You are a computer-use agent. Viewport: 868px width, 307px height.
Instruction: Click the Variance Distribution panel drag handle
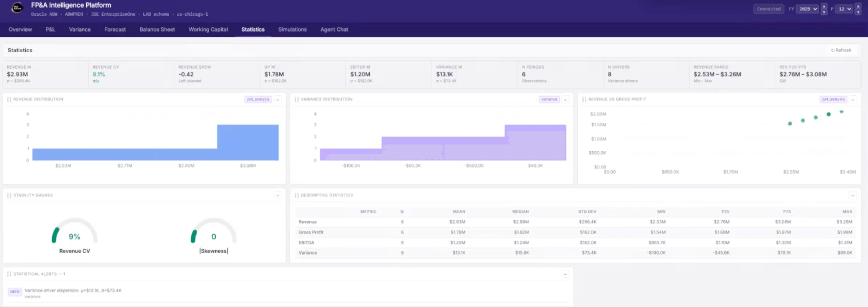(296, 99)
